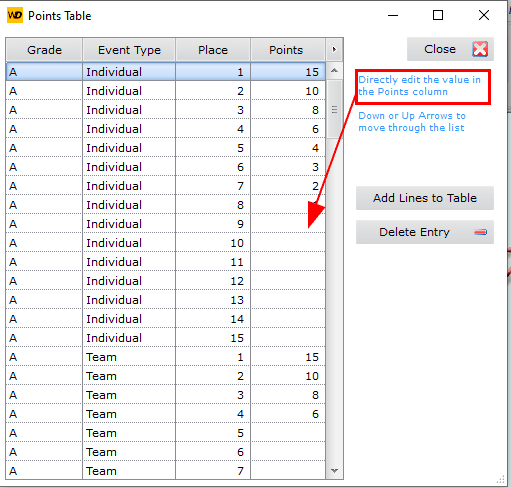Click the scrollbar down arrow

[334, 471]
